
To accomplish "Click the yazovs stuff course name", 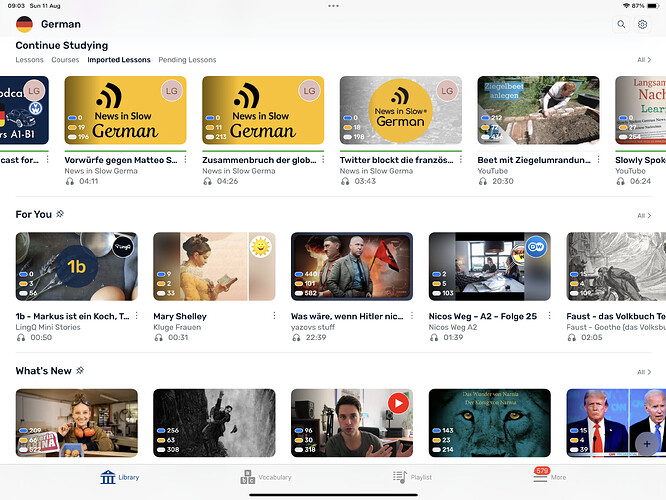I will tap(313, 327).
